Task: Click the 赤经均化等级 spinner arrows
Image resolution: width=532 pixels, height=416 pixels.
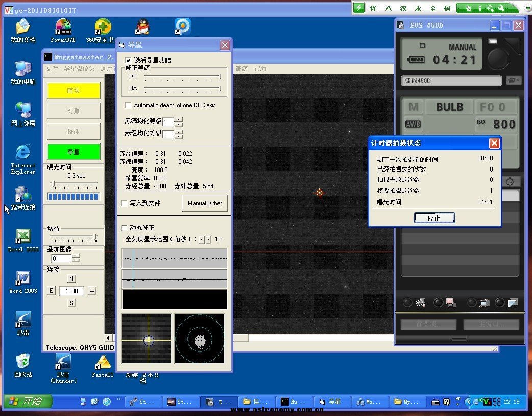Action: pos(179,134)
